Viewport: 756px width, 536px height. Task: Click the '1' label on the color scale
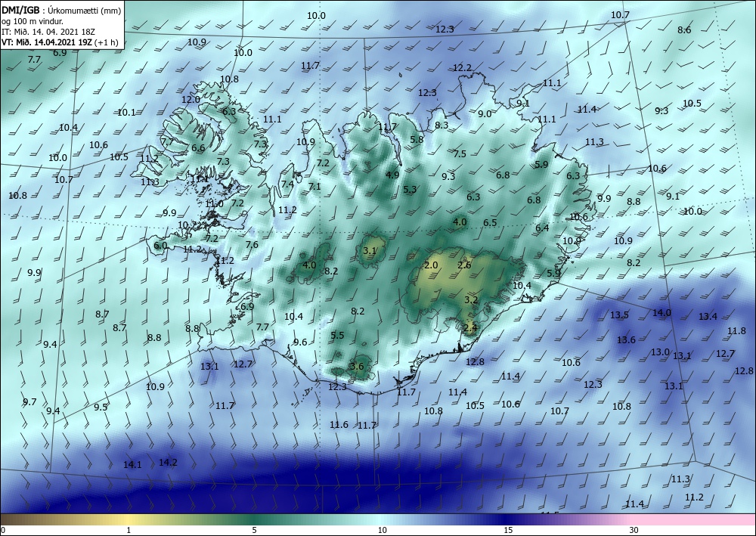(129, 530)
